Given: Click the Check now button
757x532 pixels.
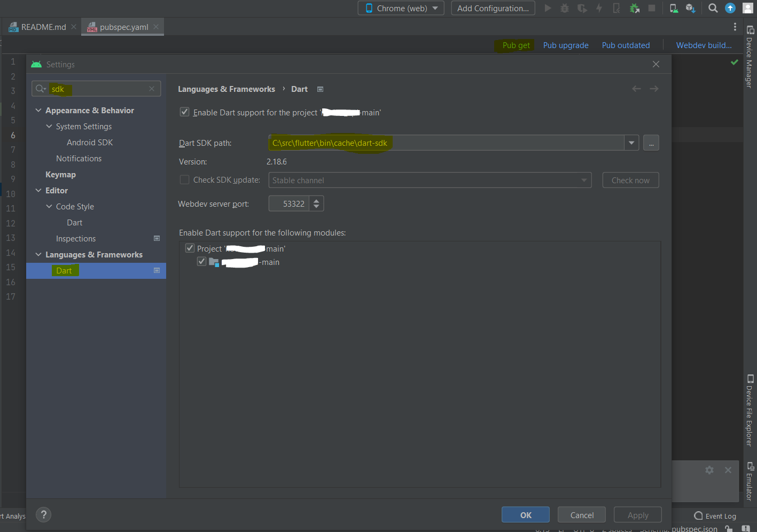Looking at the screenshot, I should (630, 180).
